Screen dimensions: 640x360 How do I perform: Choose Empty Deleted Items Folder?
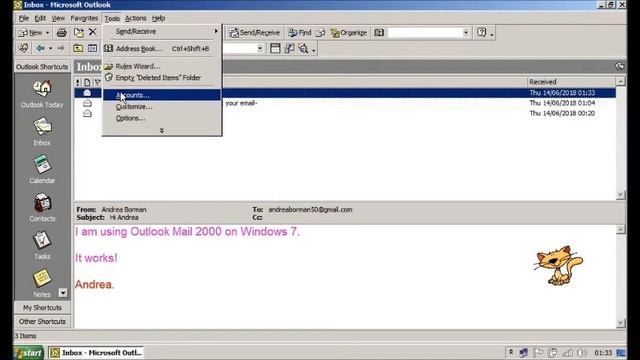(x=162, y=78)
